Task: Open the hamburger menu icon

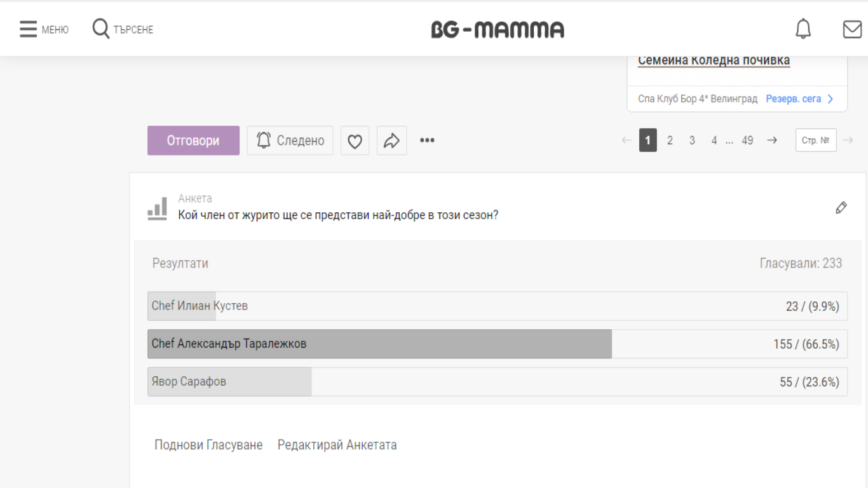Action: click(28, 29)
